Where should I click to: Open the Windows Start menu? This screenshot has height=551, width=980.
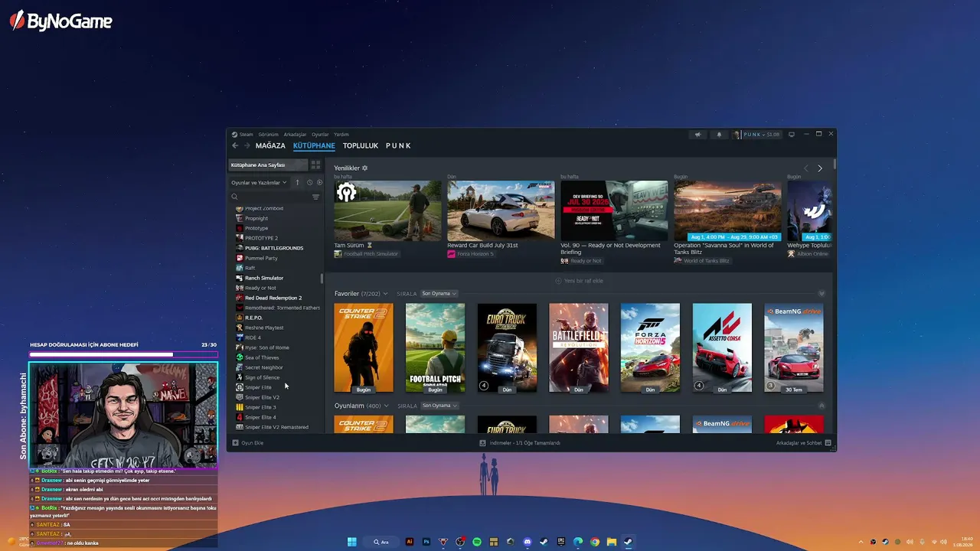click(352, 542)
